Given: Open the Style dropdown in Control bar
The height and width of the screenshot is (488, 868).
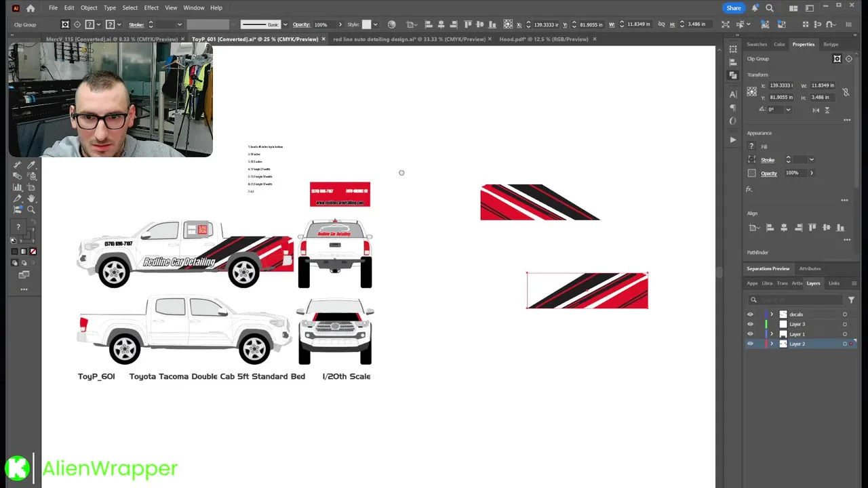Looking at the screenshot, I should tap(376, 24).
